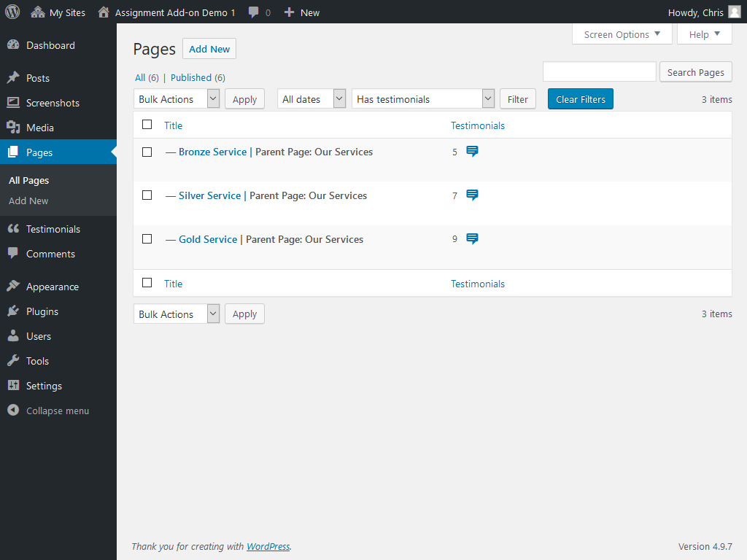Open the Gold Service page link
The width and height of the screenshot is (747, 560).
[x=208, y=239]
